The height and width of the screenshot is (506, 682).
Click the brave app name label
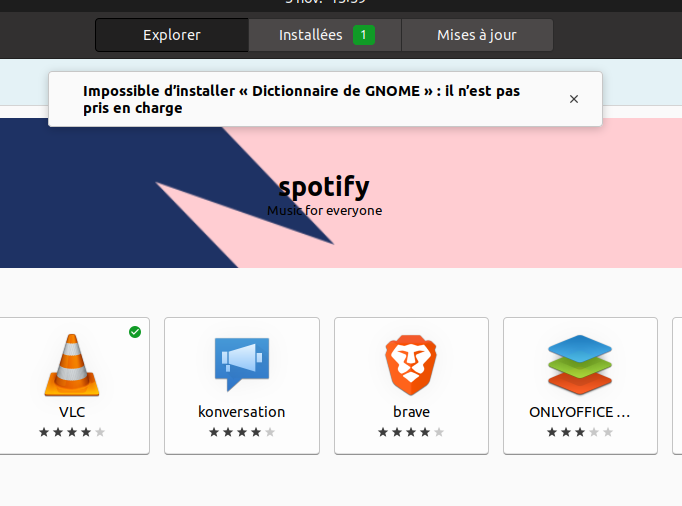coord(411,412)
